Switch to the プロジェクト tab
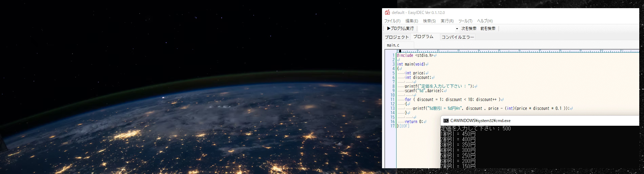This screenshot has height=174, width=644. pyautogui.click(x=397, y=37)
